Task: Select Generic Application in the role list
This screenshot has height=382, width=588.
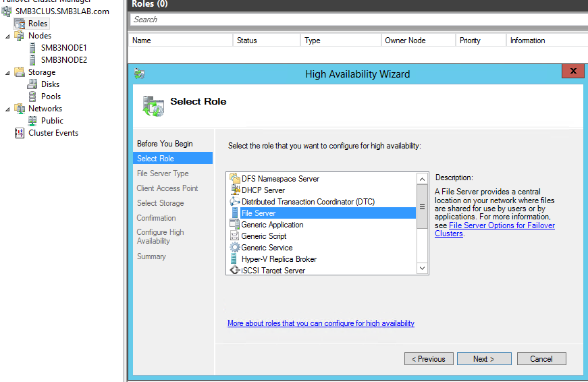Action: coord(272,225)
